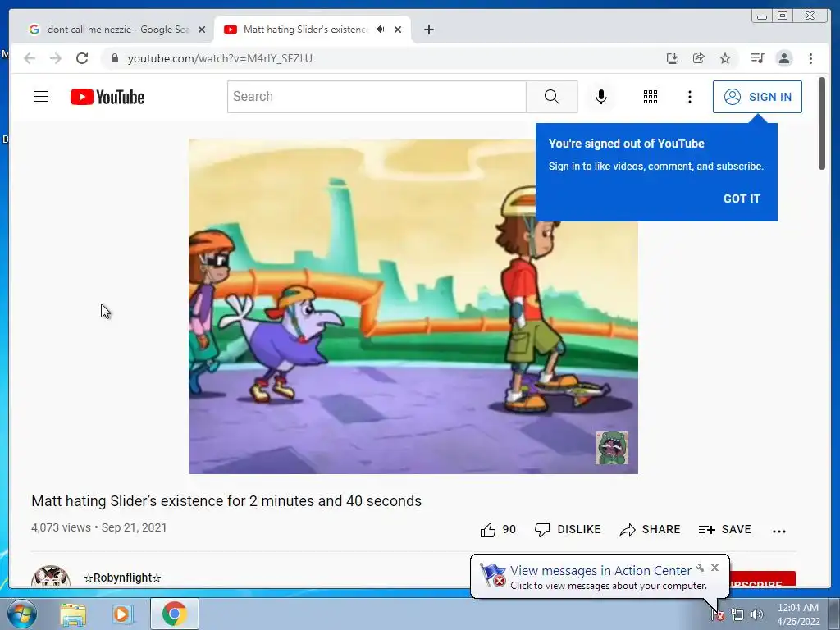
Task: Mute the tab via speaker icon
Action: click(381, 30)
